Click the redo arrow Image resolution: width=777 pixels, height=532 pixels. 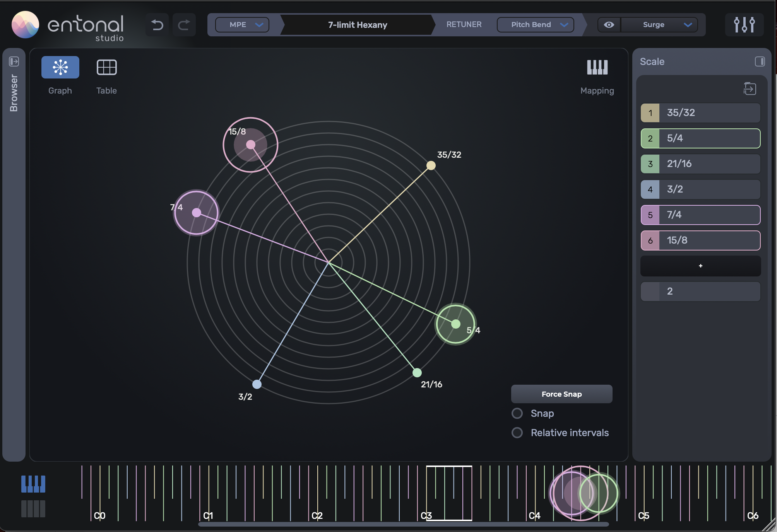pos(184,24)
